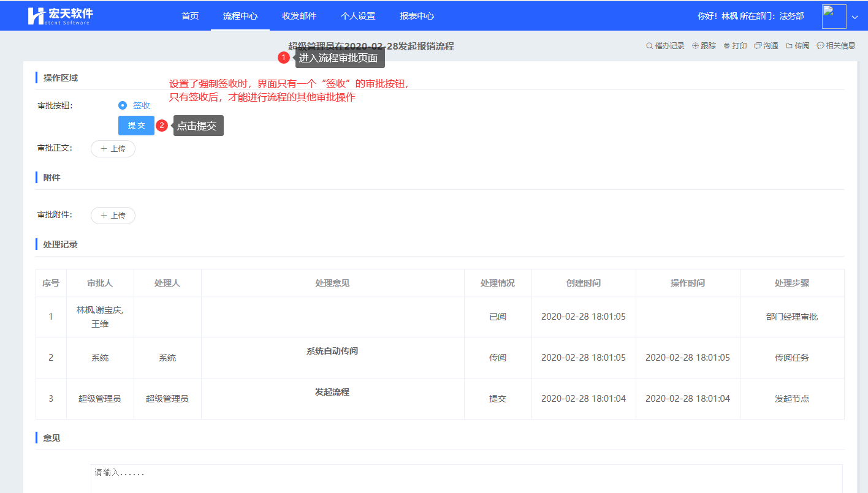The width and height of the screenshot is (868, 493).
Task: Click the blue 提交 submit button
Action: [x=136, y=126]
